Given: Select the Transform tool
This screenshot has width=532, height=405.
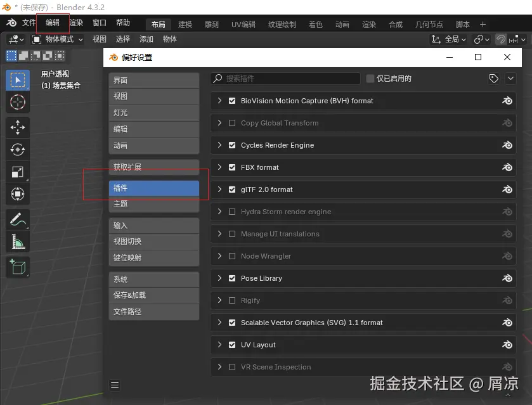Looking at the screenshot, I should 18,194.
